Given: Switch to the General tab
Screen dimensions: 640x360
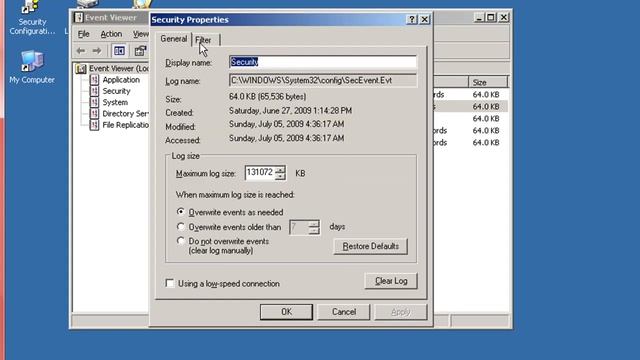Looking at the screenshot, I should 174,39.
